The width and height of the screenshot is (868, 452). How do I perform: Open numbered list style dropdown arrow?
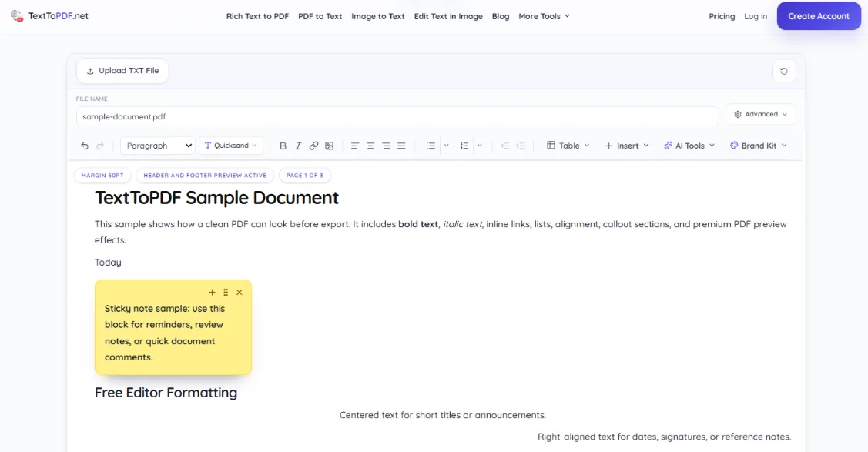pyautogui.click(x=479, y=146)
